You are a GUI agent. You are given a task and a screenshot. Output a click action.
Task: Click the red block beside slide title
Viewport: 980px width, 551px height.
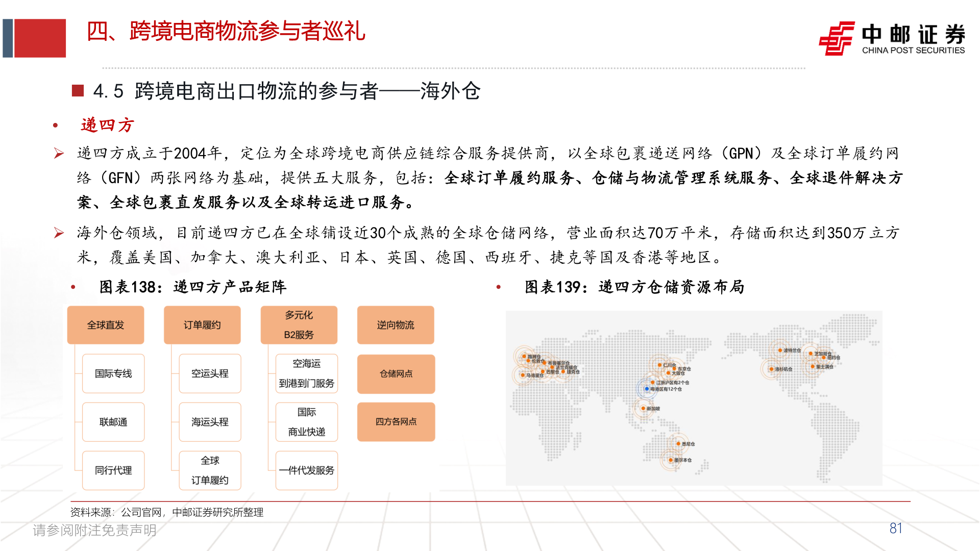40,38
